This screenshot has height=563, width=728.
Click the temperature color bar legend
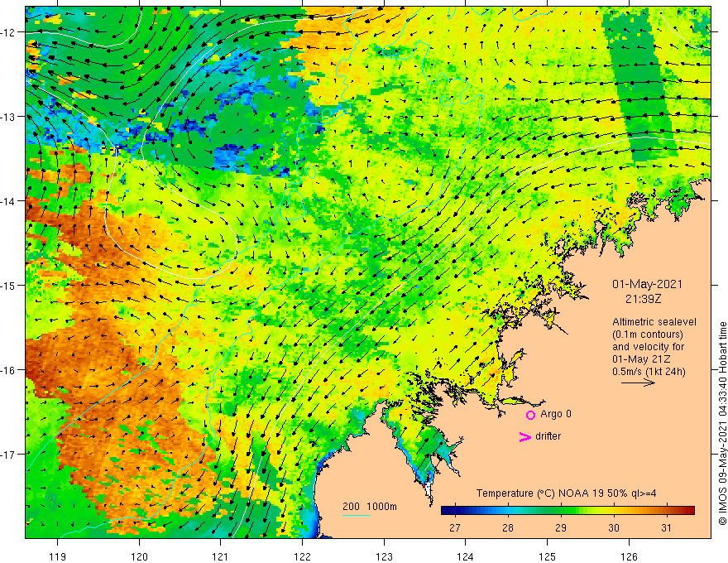click(x=568, y=510)
